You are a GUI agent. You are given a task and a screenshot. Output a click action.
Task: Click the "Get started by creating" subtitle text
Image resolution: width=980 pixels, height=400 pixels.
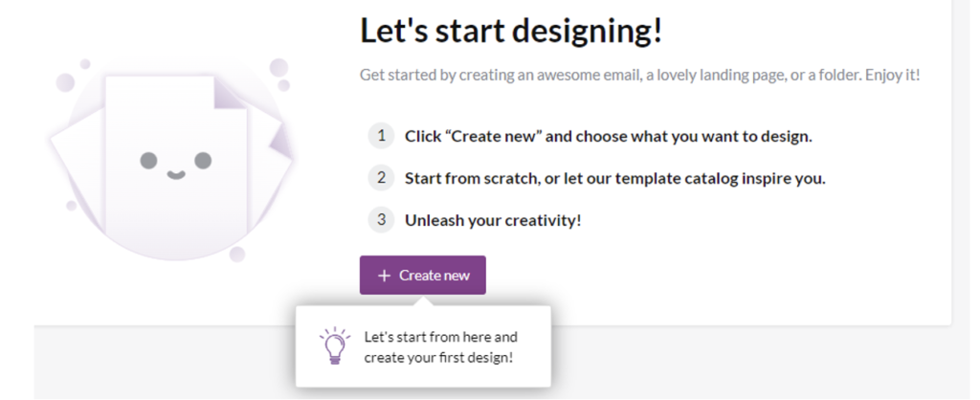coord(639,75)
